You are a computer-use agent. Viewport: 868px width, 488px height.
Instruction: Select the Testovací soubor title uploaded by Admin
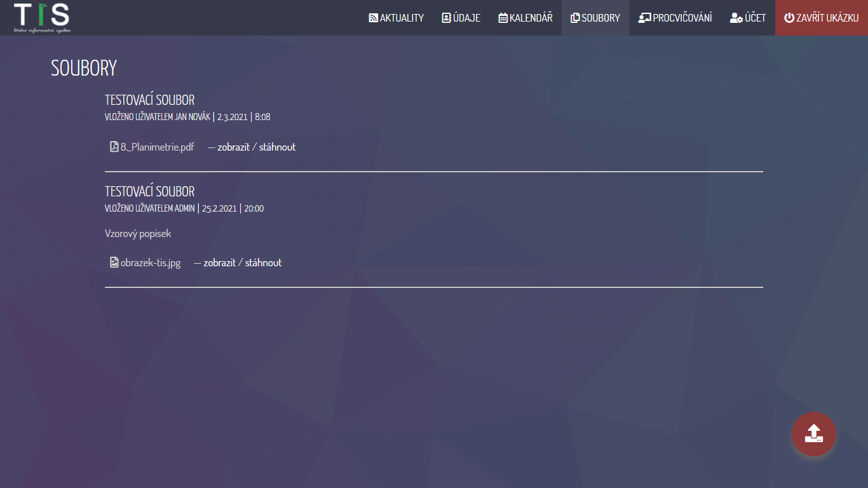coord(149,191)
